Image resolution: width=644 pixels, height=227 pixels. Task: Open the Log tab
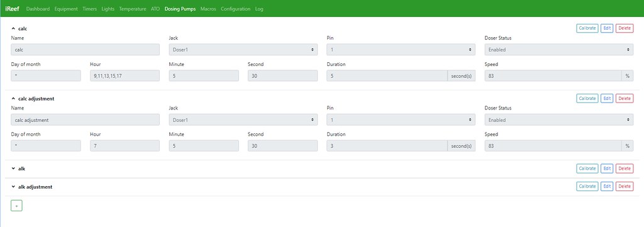pyautogui.click(x=259, y=9)
